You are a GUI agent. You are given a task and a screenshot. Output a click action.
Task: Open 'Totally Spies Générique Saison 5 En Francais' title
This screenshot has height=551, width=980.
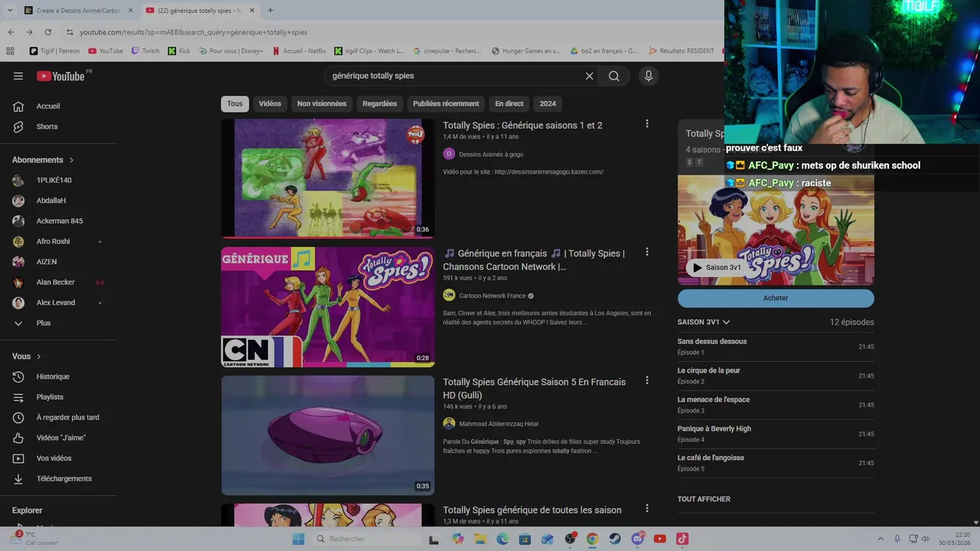click(x=534, y=388)
